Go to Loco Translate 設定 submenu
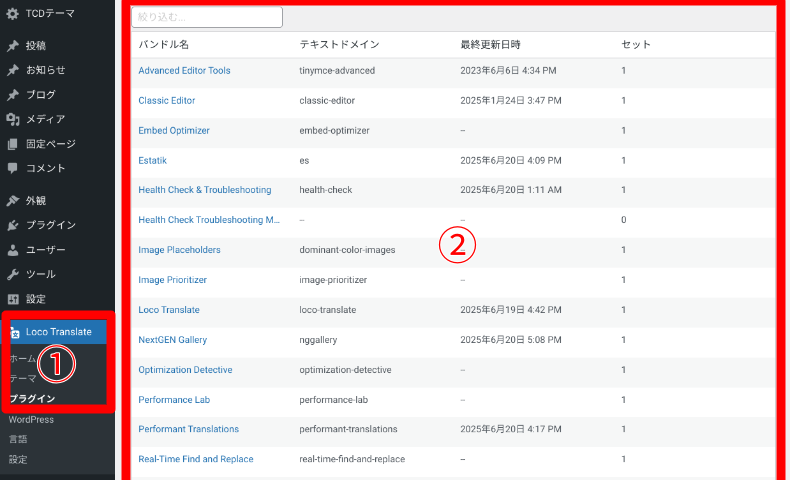790x480 pixels. tap(18, 459)
